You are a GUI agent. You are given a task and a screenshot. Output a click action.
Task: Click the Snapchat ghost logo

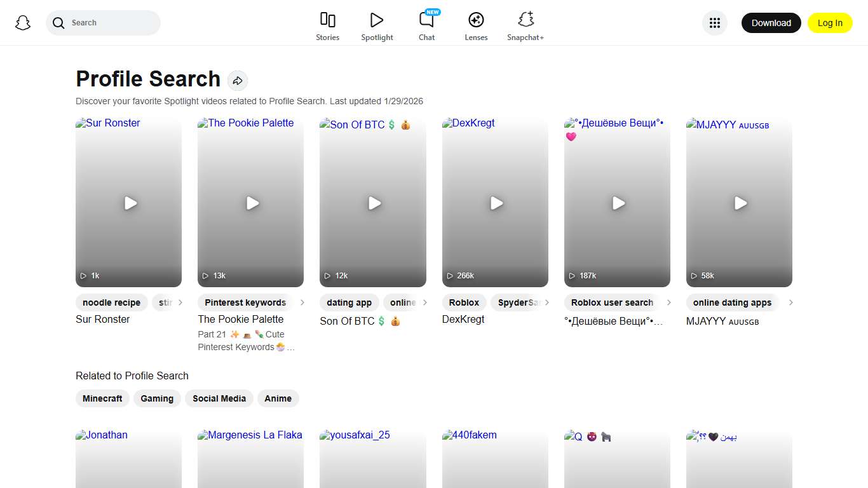[23, 23]
